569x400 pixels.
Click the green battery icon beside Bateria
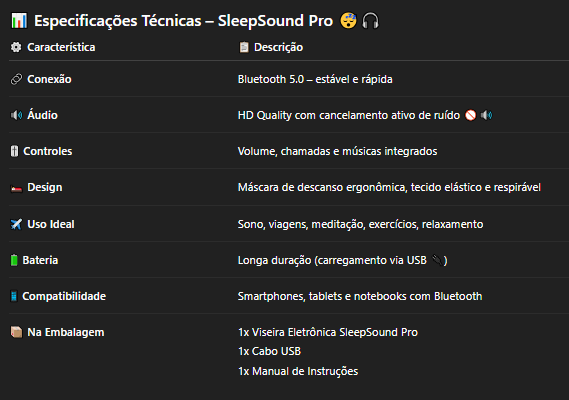(14, 260)
